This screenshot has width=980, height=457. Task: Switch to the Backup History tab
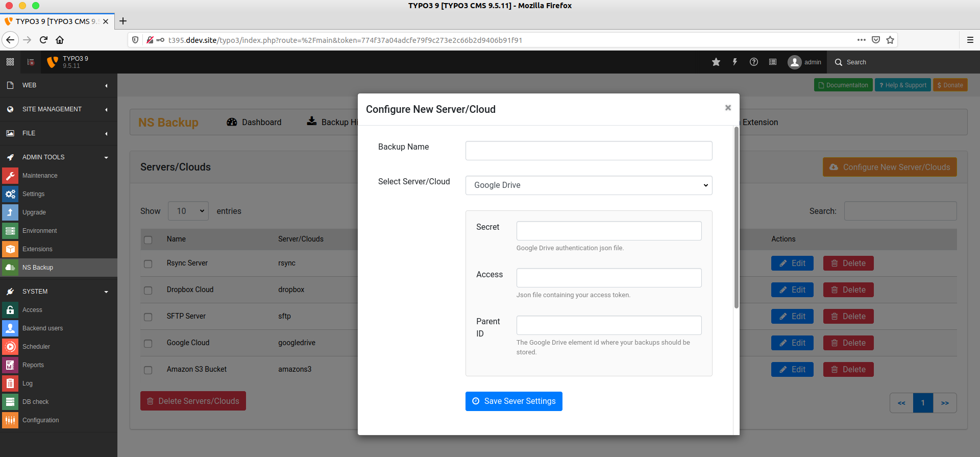(x=332, y=122)
